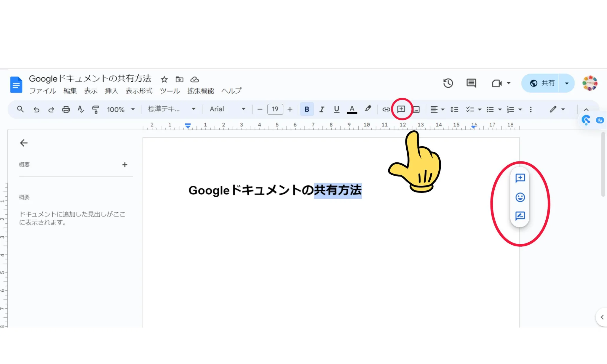Decrease the font size
The height and width of the screenshot is (364, 607).
(x=260, y=109)
